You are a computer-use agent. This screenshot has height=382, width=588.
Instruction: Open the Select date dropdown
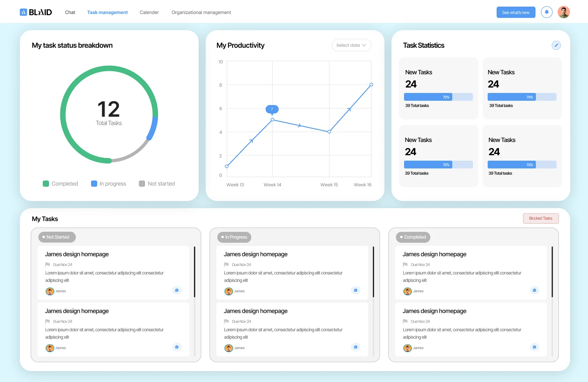point(351,45)
